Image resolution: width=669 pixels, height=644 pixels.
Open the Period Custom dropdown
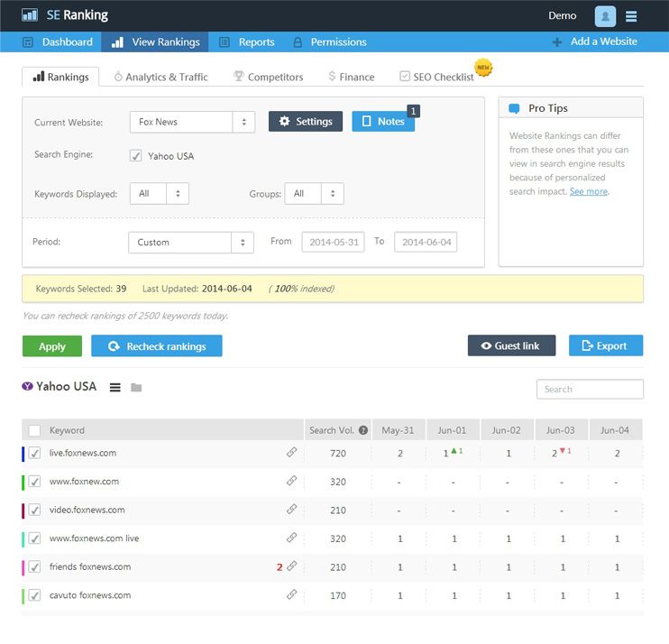(x=191, y=243)
